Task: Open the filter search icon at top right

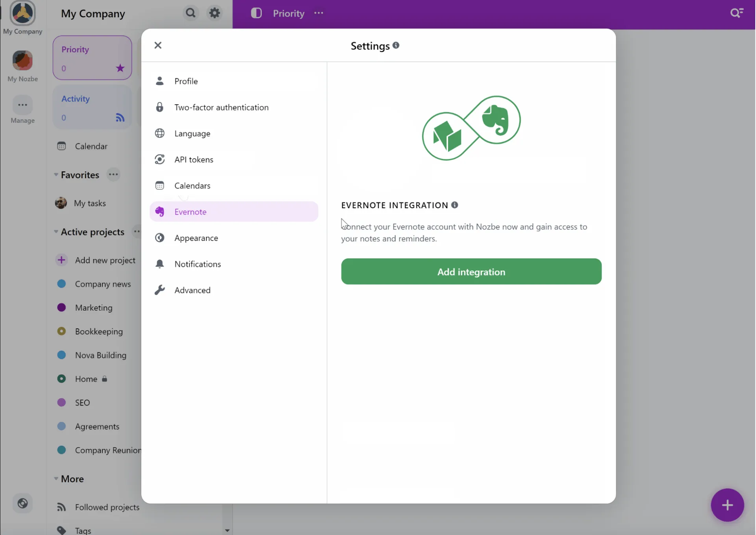Action: pos(737,13)
